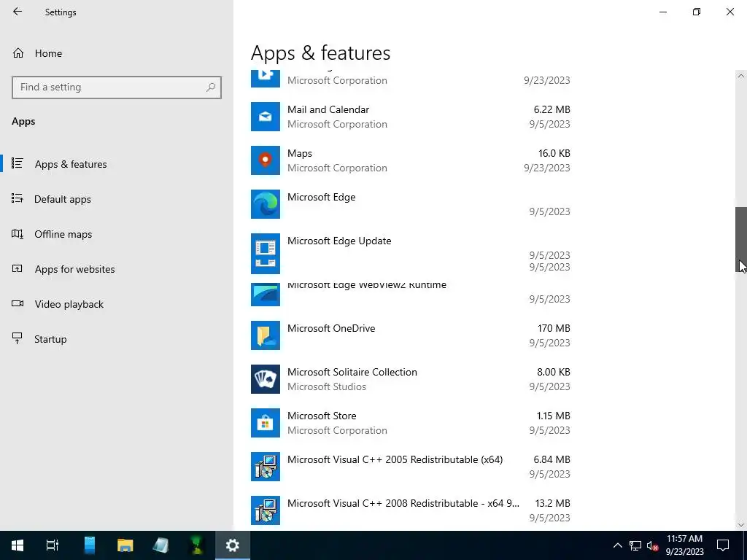Open File Explorer from taskbar
Viewport: 747px width, 560px height.
pos(125,545)
